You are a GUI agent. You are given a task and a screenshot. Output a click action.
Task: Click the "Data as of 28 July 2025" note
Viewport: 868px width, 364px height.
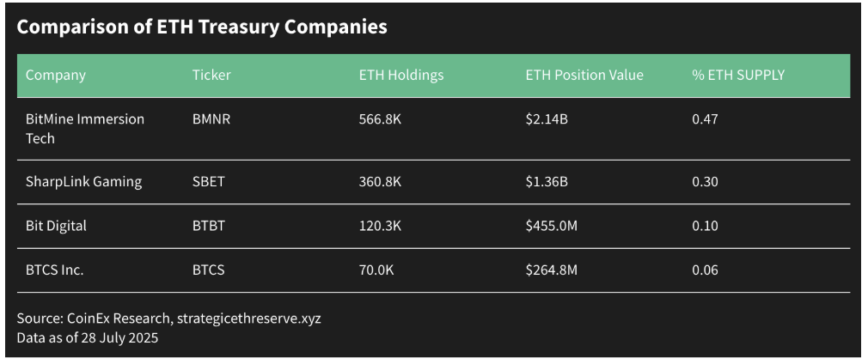(88, 337)
